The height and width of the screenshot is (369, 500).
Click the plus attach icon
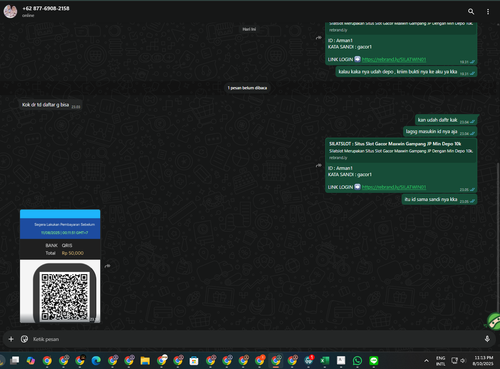tap(11, 339)
